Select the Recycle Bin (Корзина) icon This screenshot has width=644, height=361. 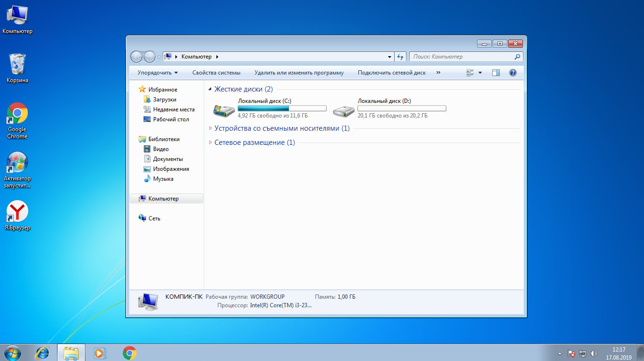point(17,68)
